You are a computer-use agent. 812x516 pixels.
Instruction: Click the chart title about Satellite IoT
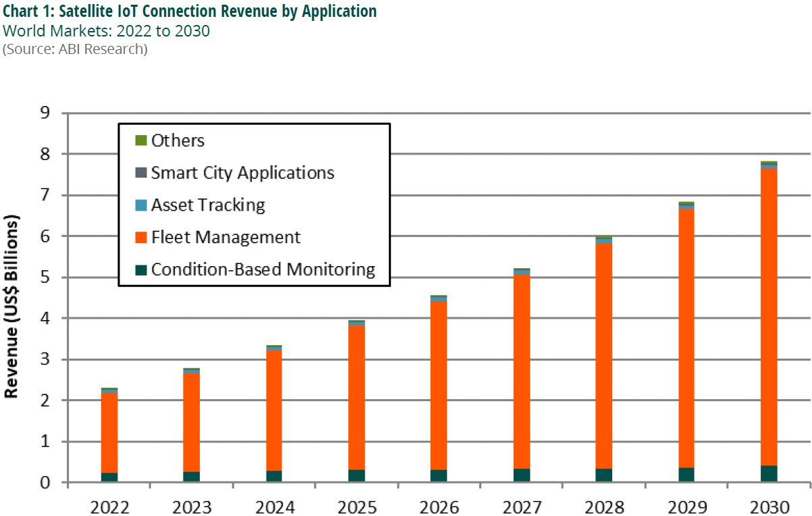pyautogui.click(x=190, y=11)
